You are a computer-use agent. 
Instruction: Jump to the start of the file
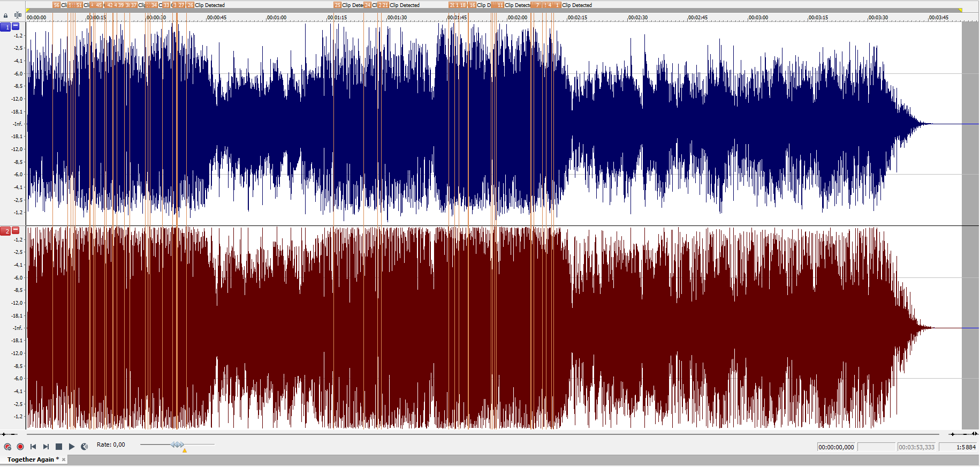coord(33,447)
